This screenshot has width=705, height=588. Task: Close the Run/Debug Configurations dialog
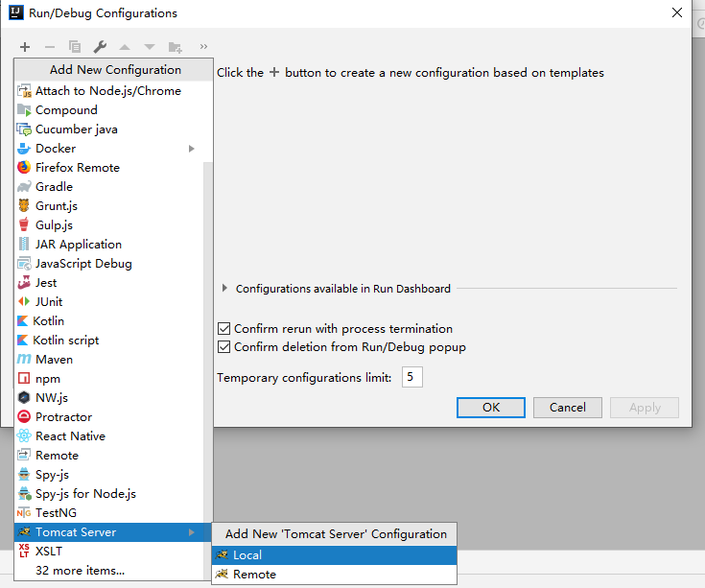coord(677,12)
